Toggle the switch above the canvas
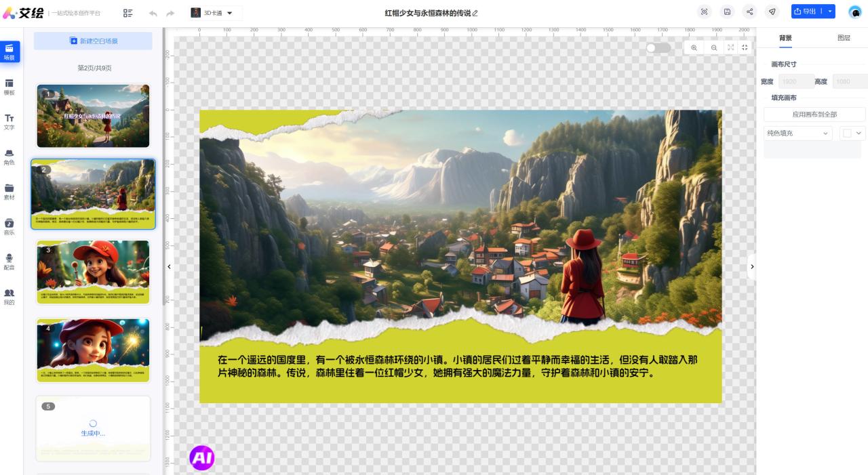The width and height of the screenshot is (868, 475). click(x=658, y=47)
